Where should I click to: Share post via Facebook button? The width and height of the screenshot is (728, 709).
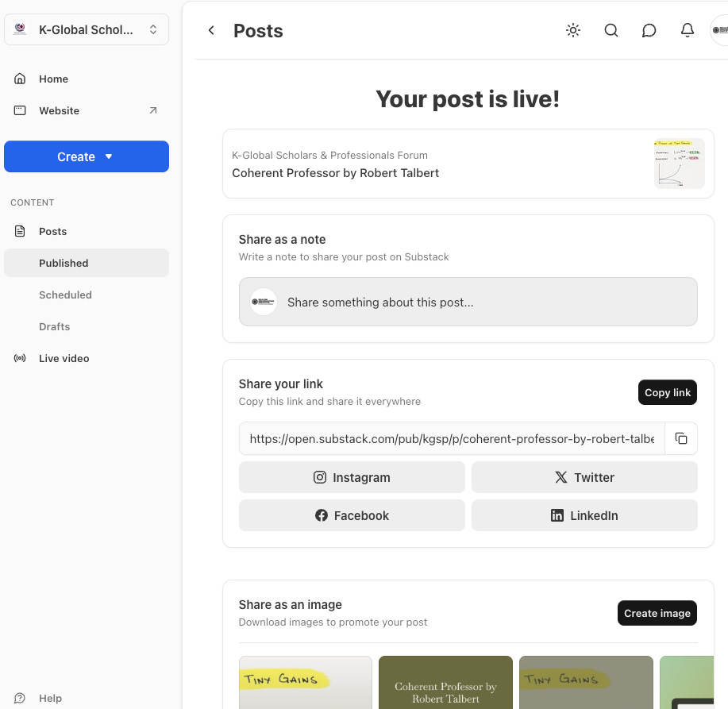pyautogui.click(x=352, y=515)
